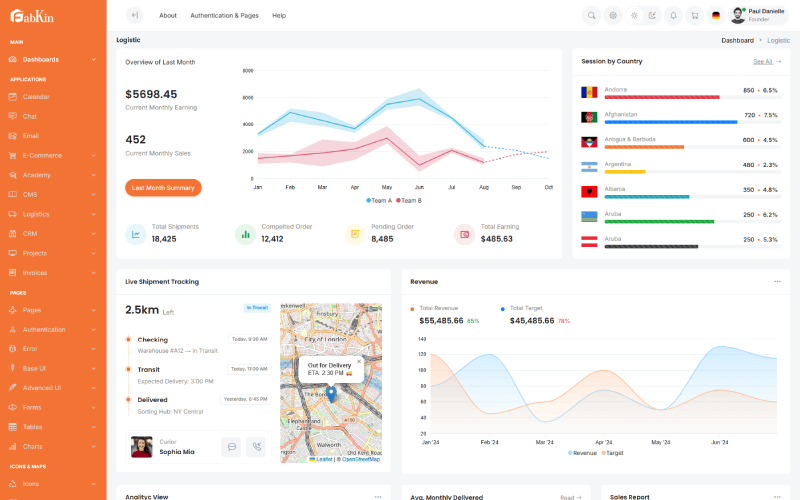This screenshot has height=500, width=800.
Task: Click the call icon for Sophia Mia
Action: 257,448
